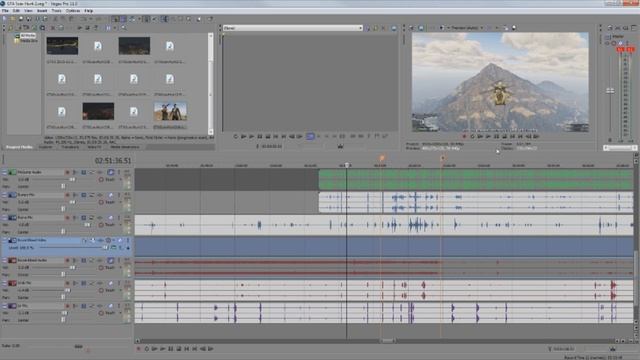Open Project Video Properties in the preview toolbar
The image size is (640, 360).
412,28
